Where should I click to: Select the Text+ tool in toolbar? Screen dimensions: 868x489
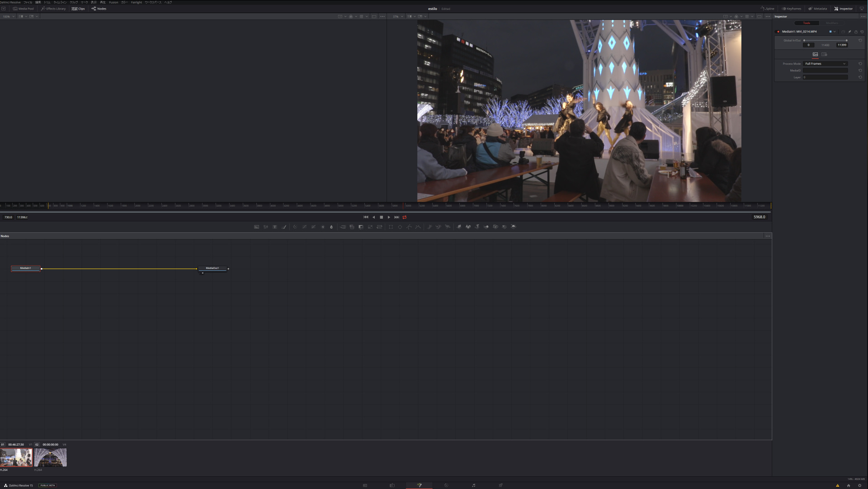point(274,227)
